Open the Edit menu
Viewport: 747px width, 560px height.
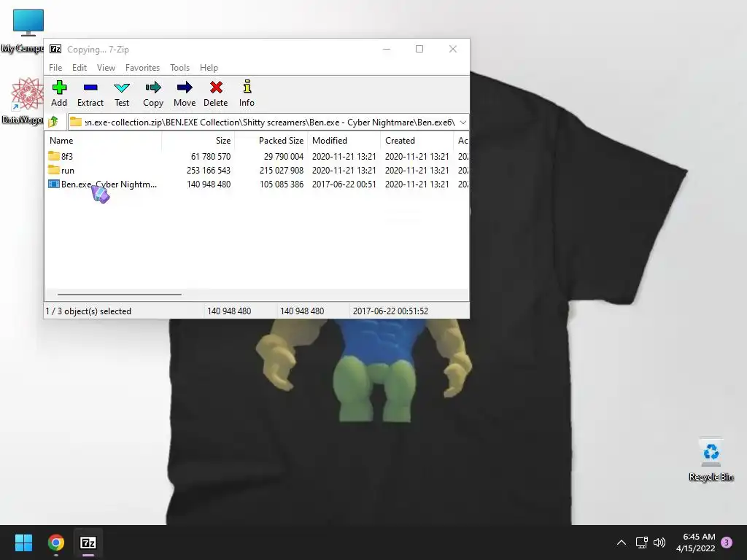79,68
